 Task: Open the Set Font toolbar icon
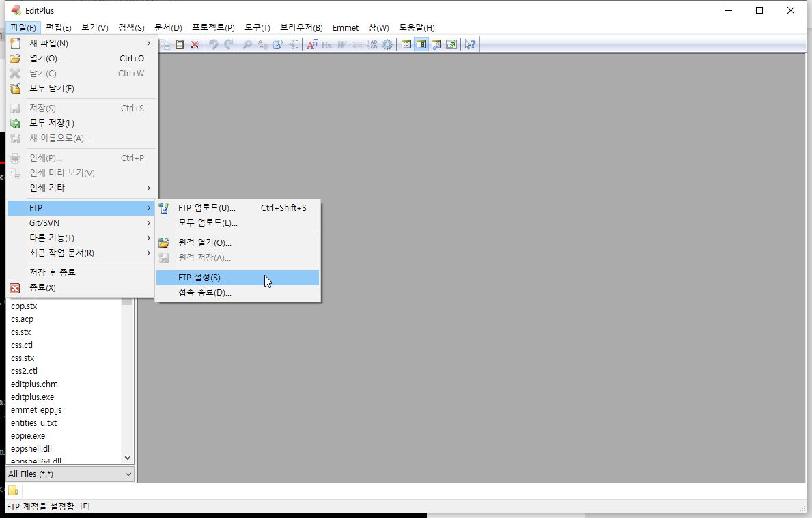click(x=311, y=44)
